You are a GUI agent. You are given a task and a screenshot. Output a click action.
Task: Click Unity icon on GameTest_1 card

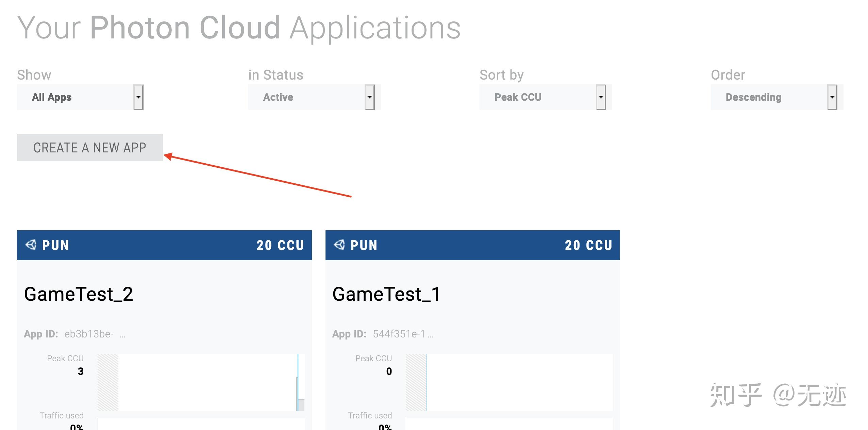point(339,245)
